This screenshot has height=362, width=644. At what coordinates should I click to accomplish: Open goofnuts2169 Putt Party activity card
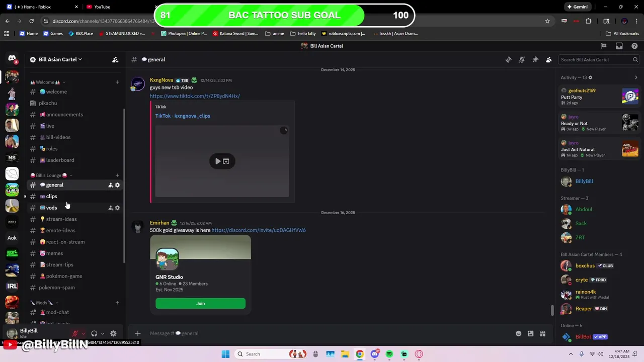pos(600,97)
